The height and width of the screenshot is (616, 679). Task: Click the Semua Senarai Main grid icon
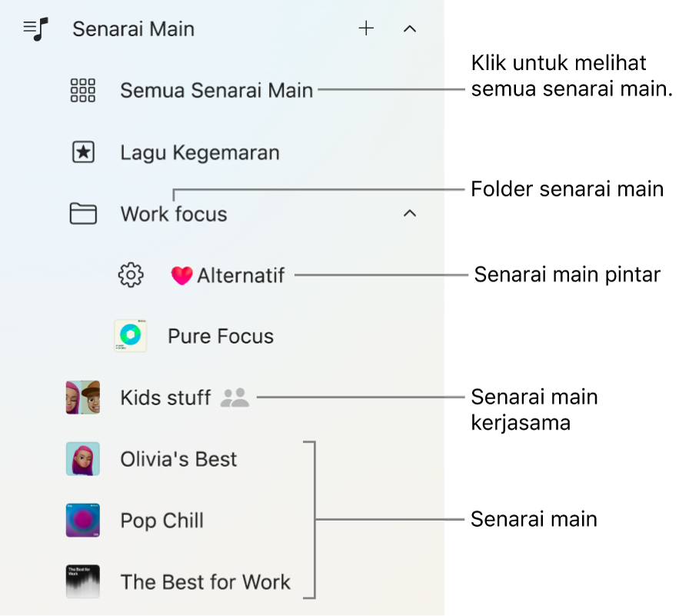pyautogui.click(x=83, y=91)
